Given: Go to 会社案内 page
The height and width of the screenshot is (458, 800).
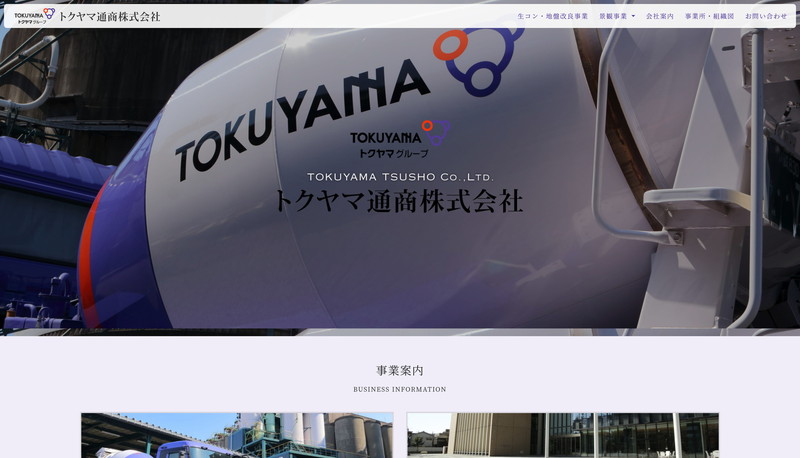Looking at the screenshot, I should (660, 16).
